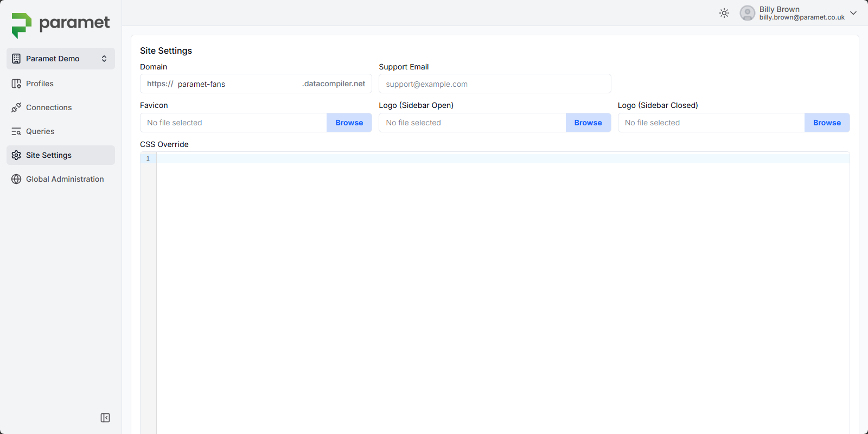Viewport: 868px width, 434px height.
Task: Click the user email billy.brown@paramet.co.uk
Action: (x=802, y=17)
